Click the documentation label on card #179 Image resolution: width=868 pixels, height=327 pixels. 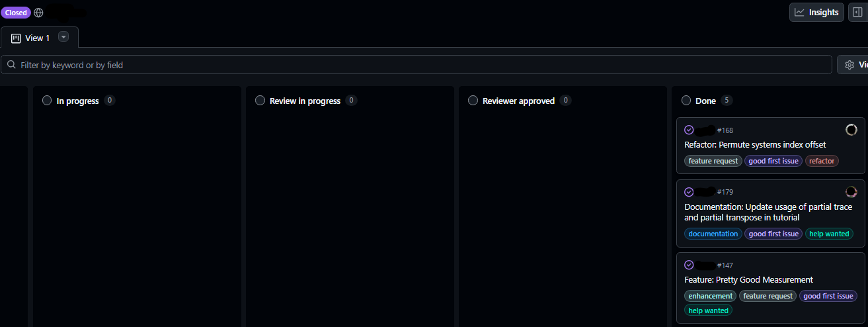[713, 234]
